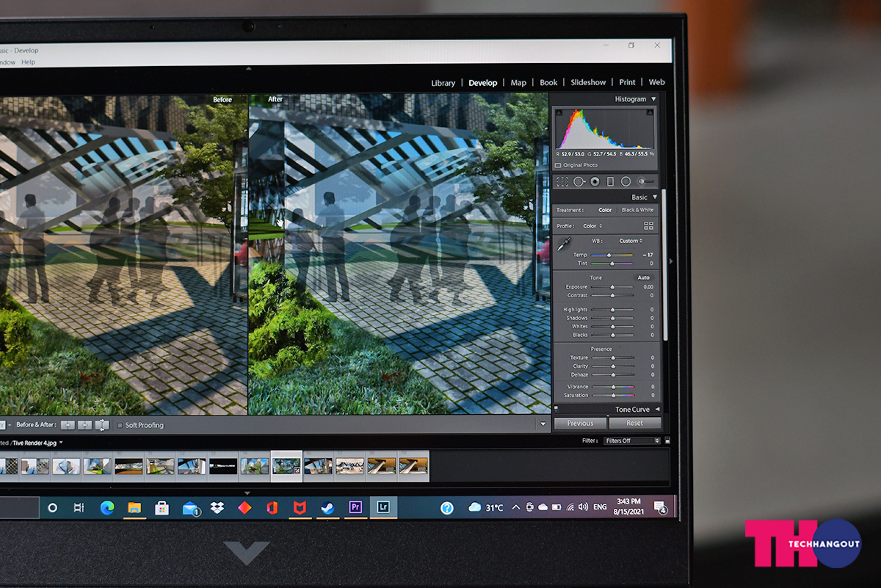Open Task View on the taskbar
The width and height of the screenshot is (881, 588).
pyautogui.click(x=79, y=508)
